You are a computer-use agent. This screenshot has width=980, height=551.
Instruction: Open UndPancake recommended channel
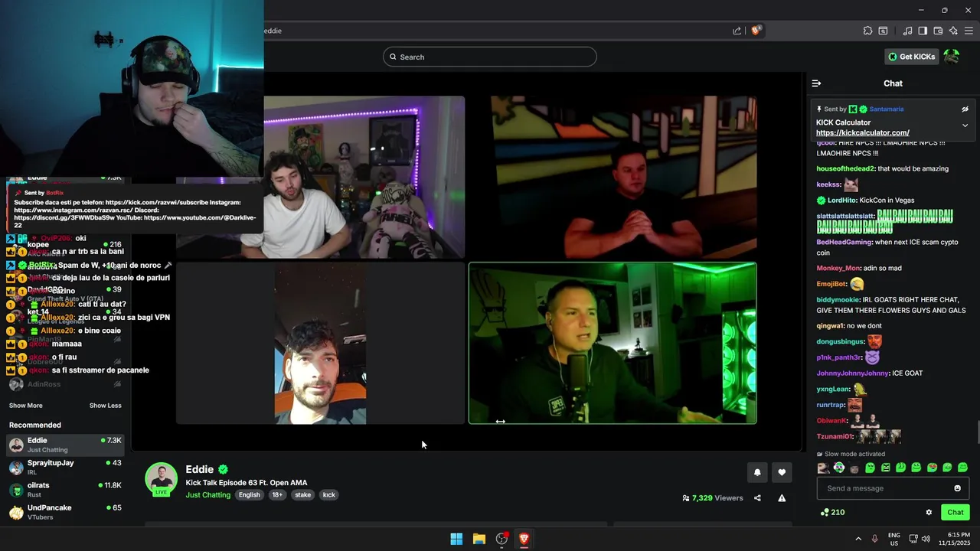pos(65,512)
